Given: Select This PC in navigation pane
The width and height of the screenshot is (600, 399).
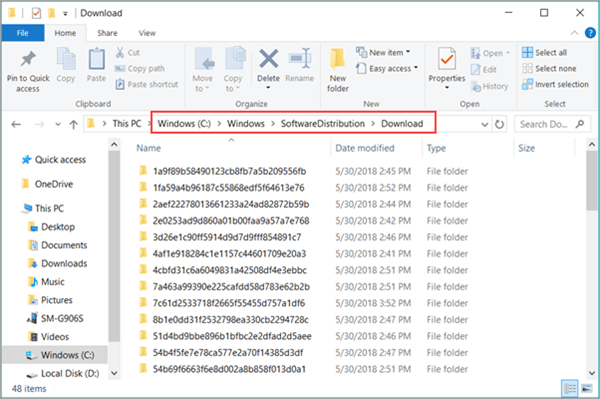Looking at the screenshot, I should [43, 208].
